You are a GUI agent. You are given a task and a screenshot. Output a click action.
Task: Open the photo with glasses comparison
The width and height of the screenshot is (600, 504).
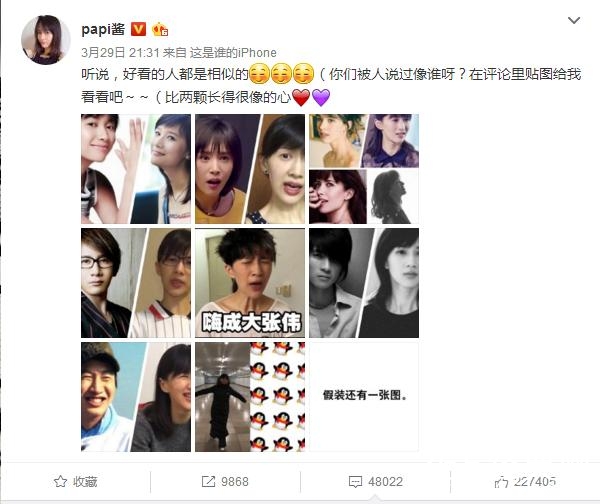point(136,283)
